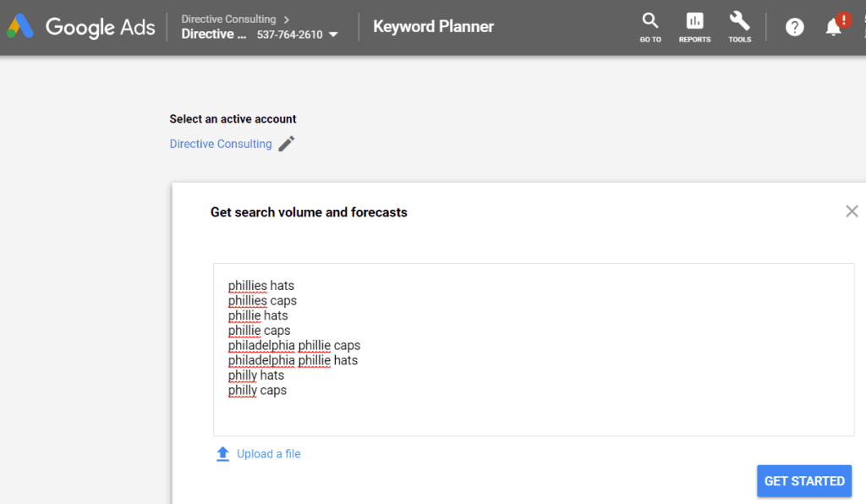Image resolution: width=866 pixels, height=504 pixels.
Task: Click the 'philly hats' keyword line
Action: point(256,375)
